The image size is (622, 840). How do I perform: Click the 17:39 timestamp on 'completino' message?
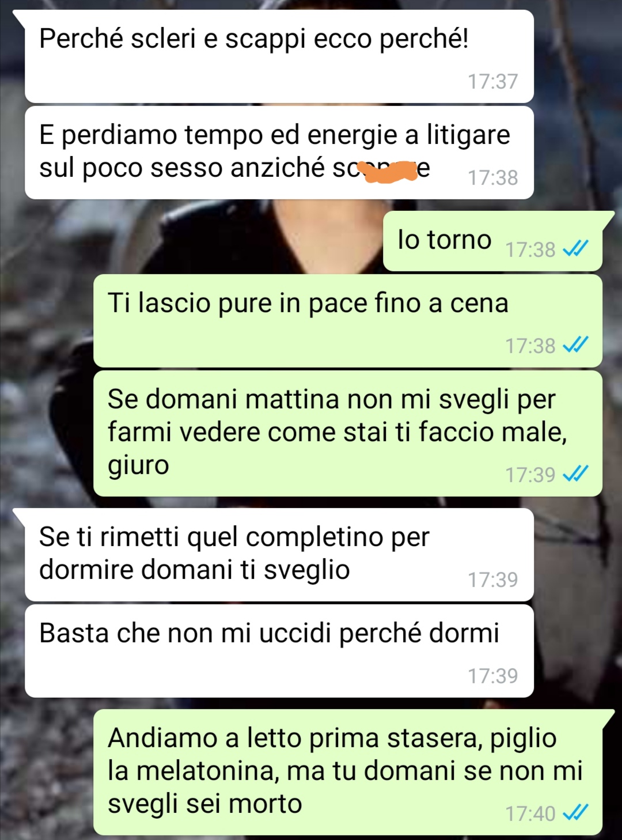point(493,580)
